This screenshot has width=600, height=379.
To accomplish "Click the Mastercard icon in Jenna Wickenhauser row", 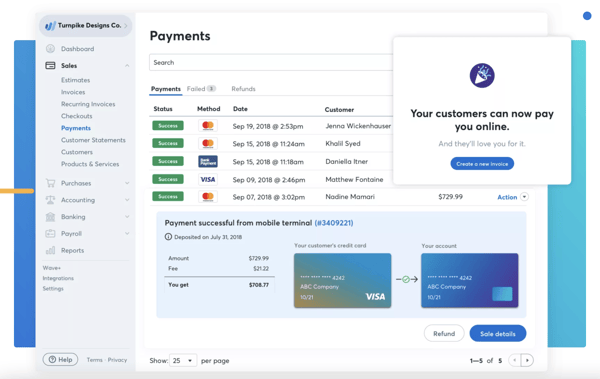I will click(x=208, y=126).
